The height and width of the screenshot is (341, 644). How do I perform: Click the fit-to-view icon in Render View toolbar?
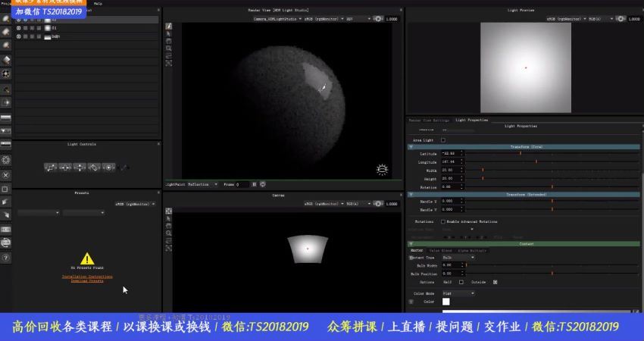point(169,63)
